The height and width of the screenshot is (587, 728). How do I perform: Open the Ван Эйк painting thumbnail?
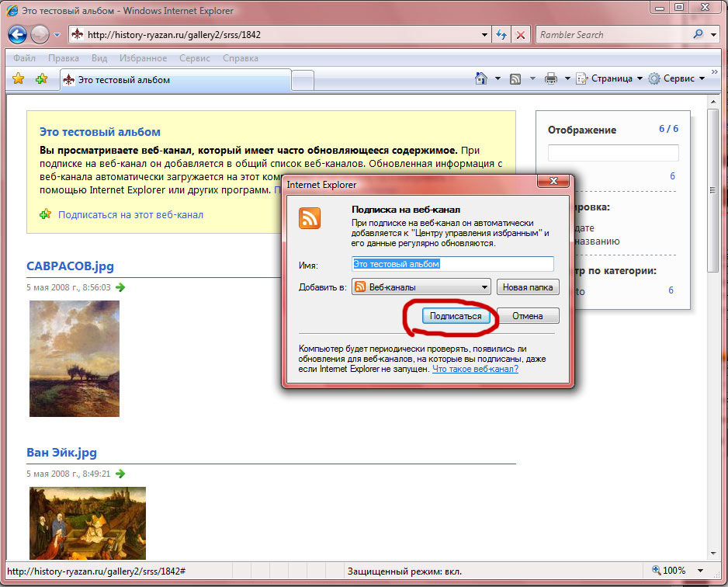(x=87, y=523)
